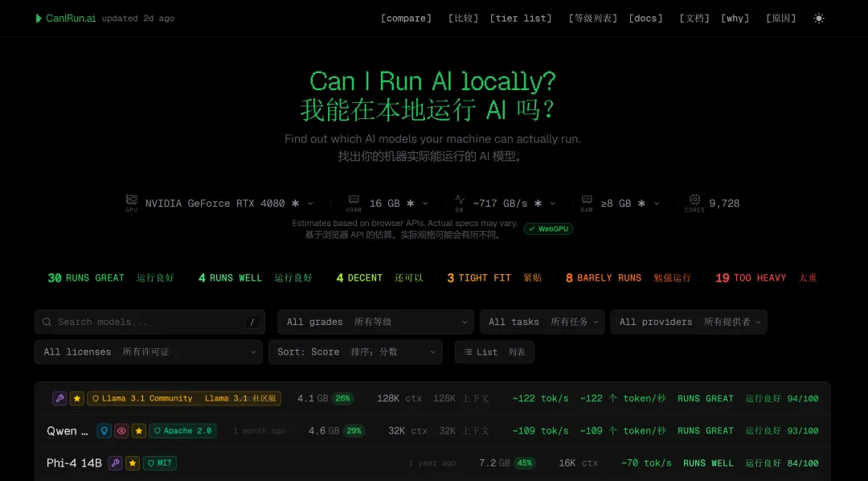Open the All grades dropdown
Image resolution: width=868 pixels, height=481 pixels.
pyautogui.click(x=375, y=322)
